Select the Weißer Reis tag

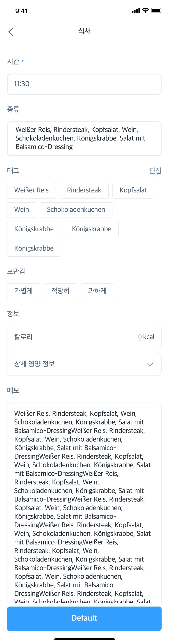tap(32, 190)
